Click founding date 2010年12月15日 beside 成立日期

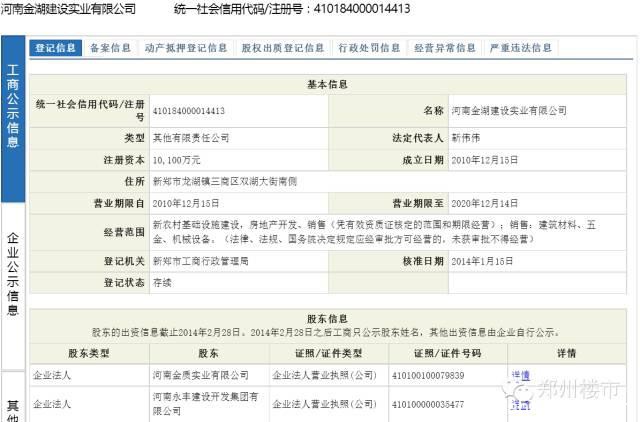(x=484, y=160)
